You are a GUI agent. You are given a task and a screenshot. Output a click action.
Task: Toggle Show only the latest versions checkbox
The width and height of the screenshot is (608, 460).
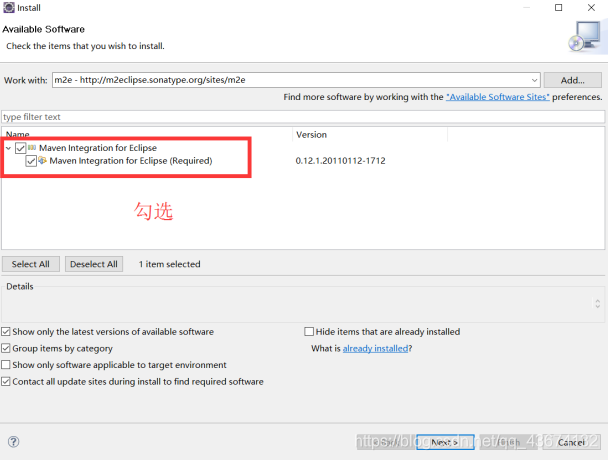pos(5,332)
